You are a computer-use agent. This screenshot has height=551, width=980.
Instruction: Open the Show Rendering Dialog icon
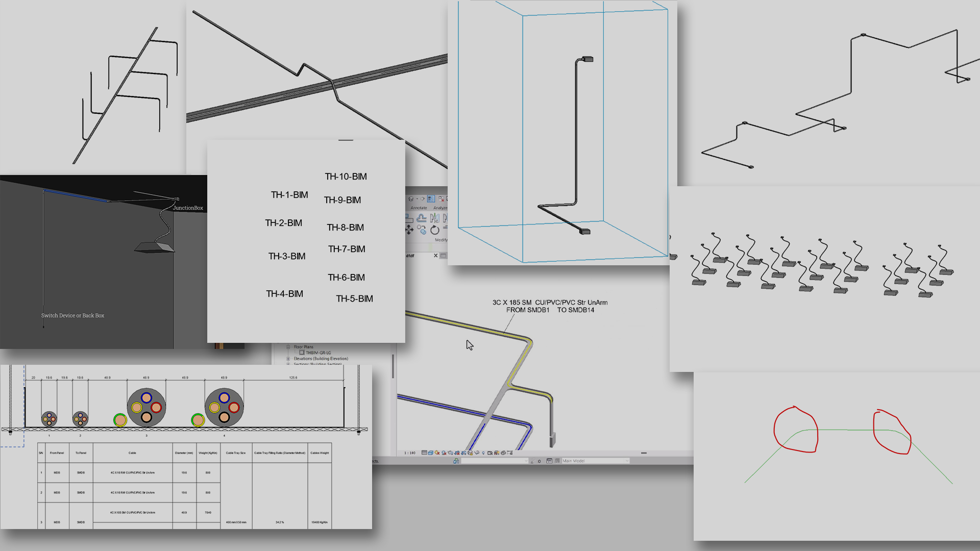point(450,453)
